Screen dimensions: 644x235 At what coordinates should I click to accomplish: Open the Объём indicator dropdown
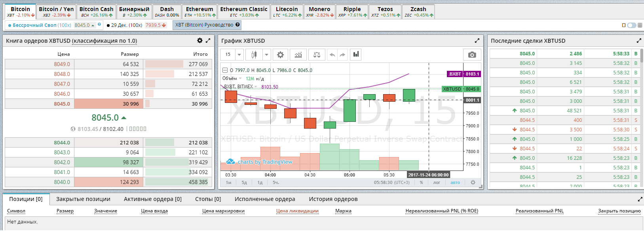click(x=240, y=78)
